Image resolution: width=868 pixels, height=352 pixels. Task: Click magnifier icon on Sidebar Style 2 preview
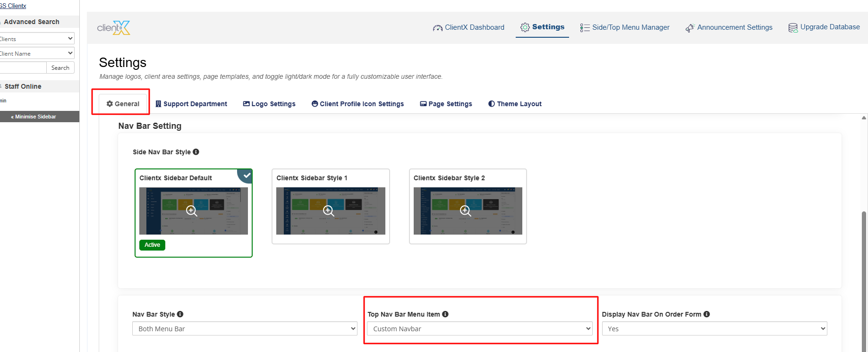pyautogui.click(x=466, y=210)
